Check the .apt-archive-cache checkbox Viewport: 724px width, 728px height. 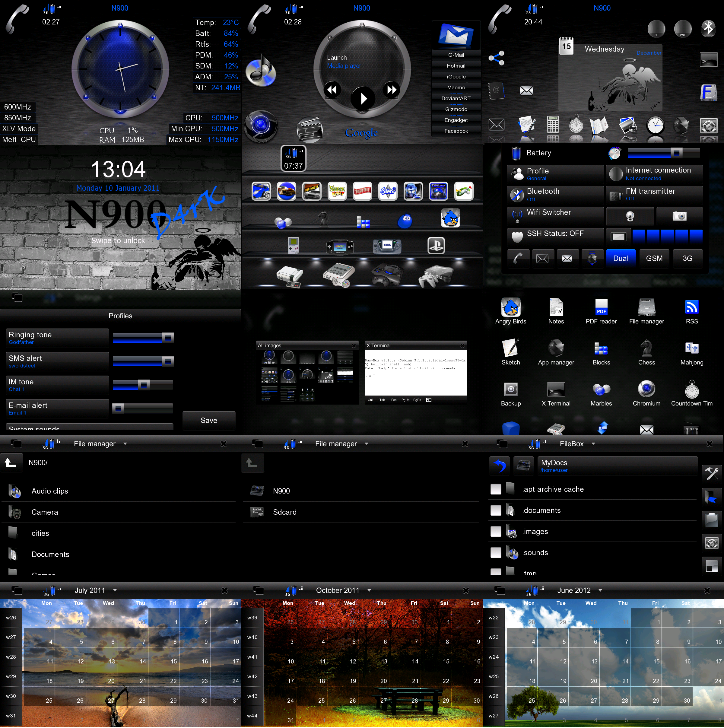tap(496, 489)
